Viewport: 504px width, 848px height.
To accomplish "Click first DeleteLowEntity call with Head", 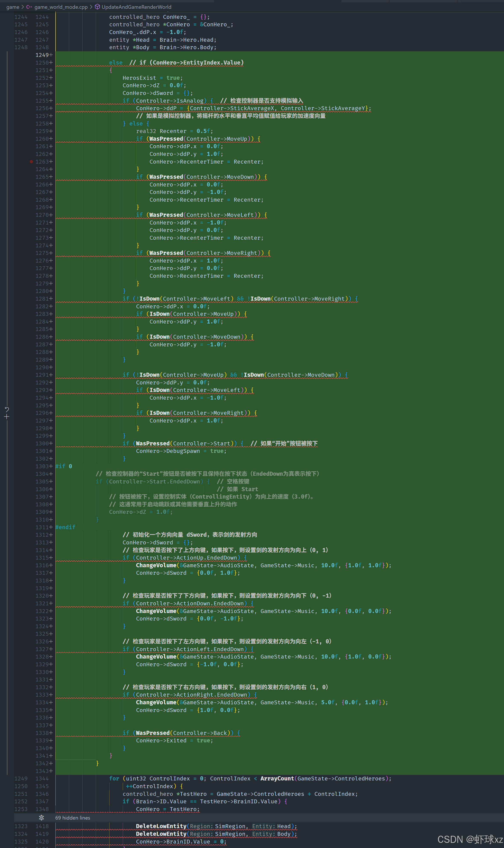I will click(161, 826).
